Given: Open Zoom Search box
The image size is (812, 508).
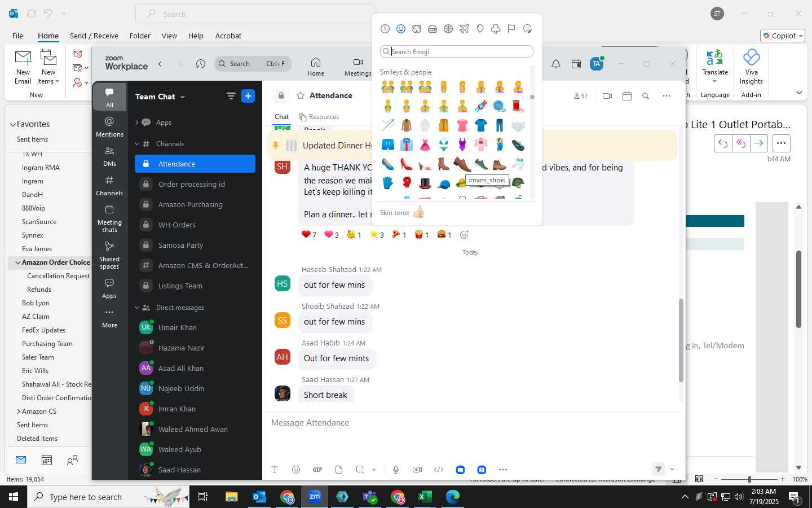Looking at the screenshot, I should pyautogui.click(x=253, y=64).
